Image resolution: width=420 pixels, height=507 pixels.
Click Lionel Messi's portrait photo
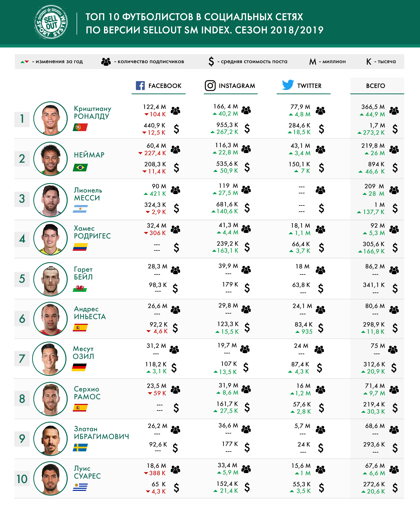(50, 200)
